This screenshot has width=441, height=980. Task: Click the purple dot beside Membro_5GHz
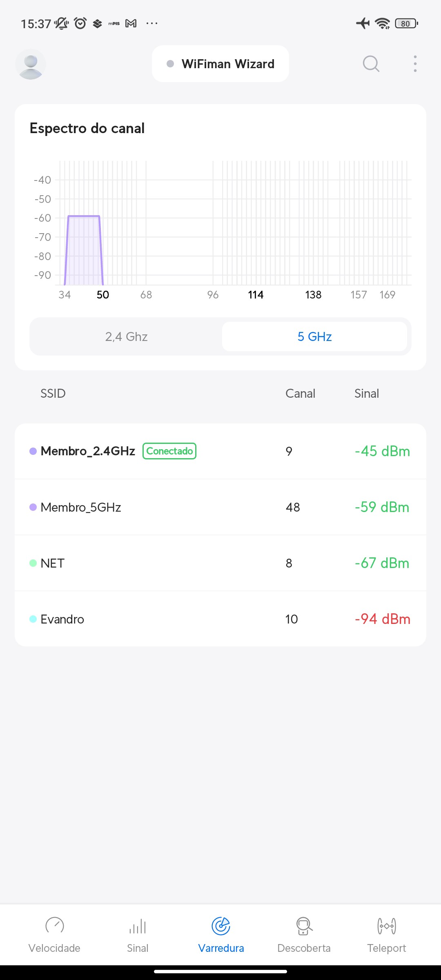pyautogui.click(x=33, y=507)
